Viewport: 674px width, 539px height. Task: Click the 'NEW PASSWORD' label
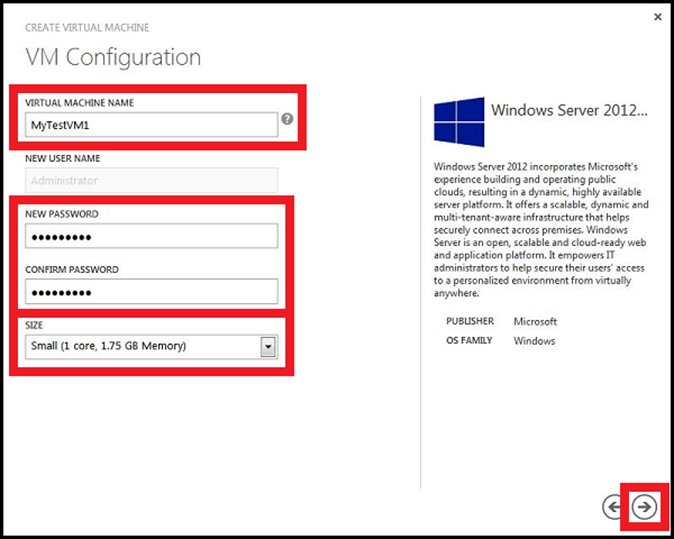(61, 214)
